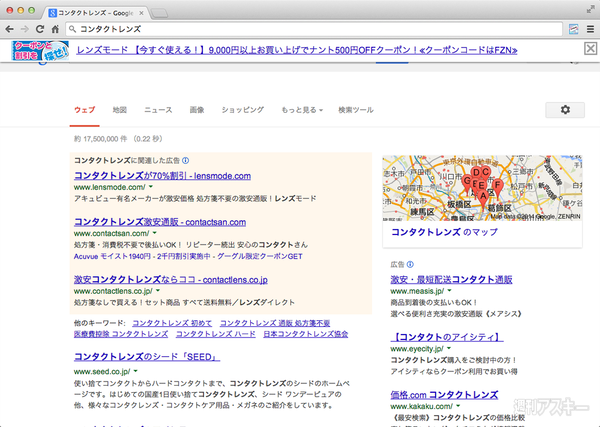Toggle fullscreen with the corner arrows icon
600x427 pixels.
coord(591,10)
